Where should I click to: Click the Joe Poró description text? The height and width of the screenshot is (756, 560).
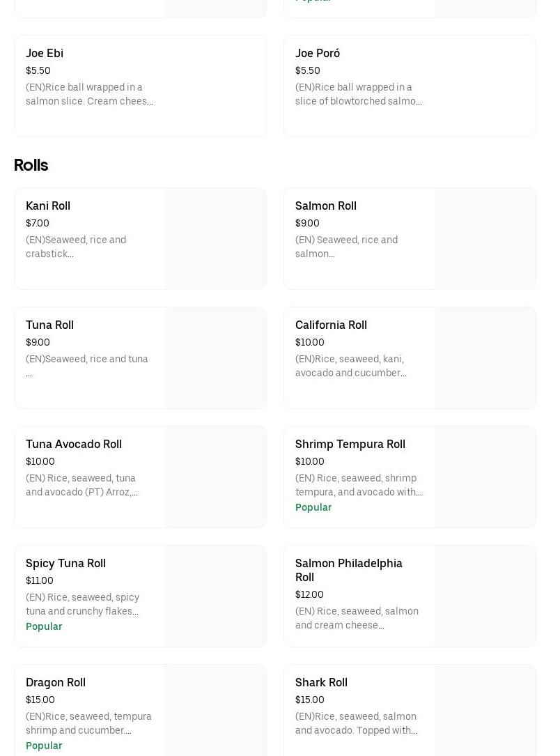coord(358,94)
